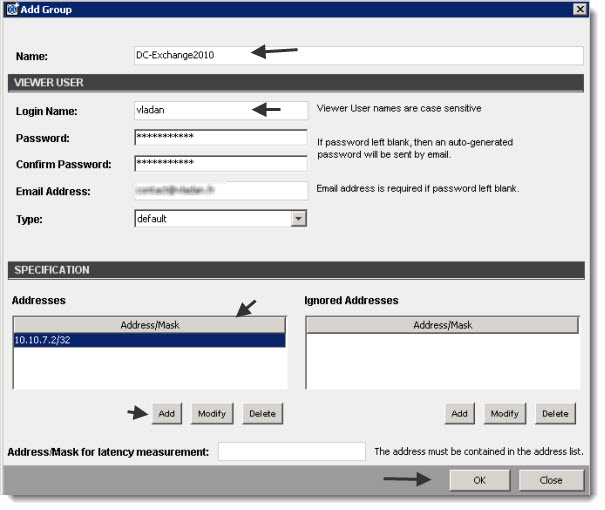Screen dimensions: 605x510
Task: Click the group Name text field
Action: [x=357, y=56]
